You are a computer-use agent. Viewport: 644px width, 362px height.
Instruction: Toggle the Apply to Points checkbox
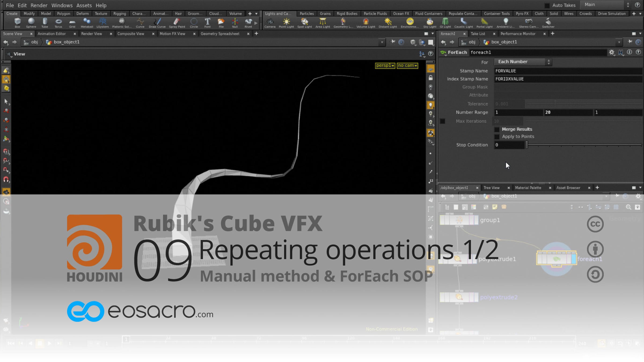(x=497, y=137)
